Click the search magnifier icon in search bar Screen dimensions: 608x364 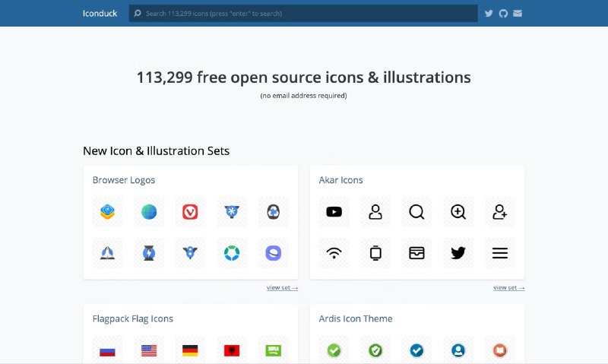138,14
